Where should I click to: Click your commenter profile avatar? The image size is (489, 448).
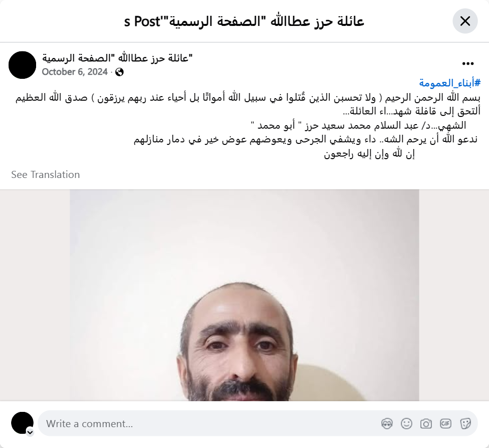pyautogui.click(x=22, y=423)
